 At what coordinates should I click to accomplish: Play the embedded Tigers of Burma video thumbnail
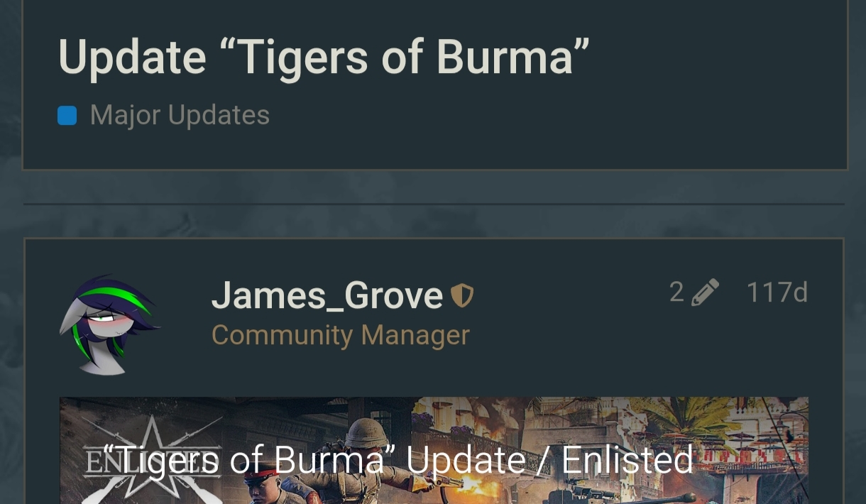pos(434,450)
